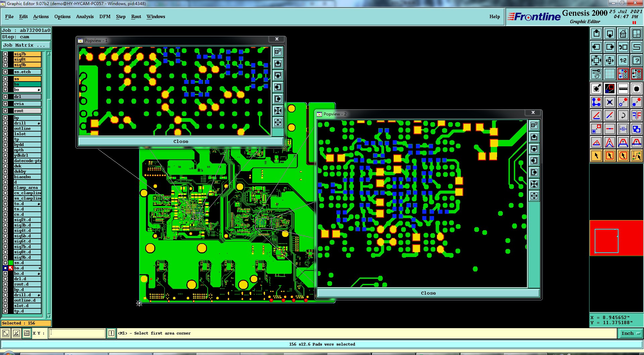Click the grid snap icon left of XY label
Image resolution: width=644 pixels, height=355 pixels.
pos(27,333)
